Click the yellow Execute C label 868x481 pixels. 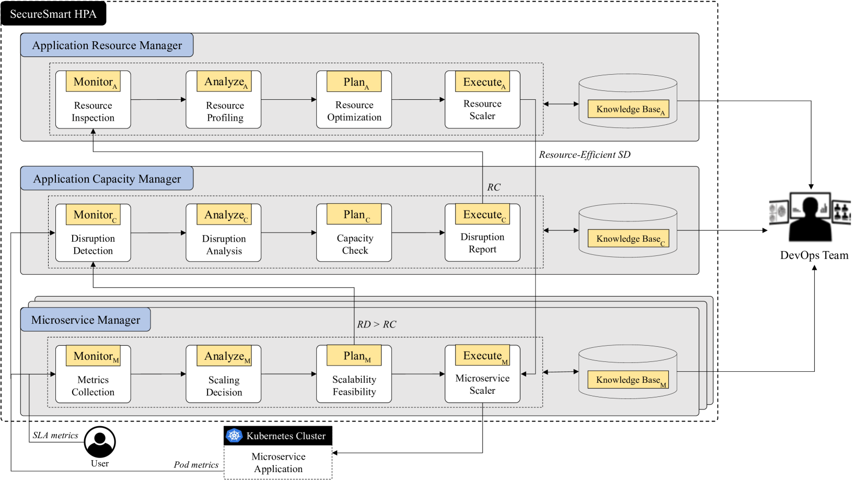click(x=483, y=214)
